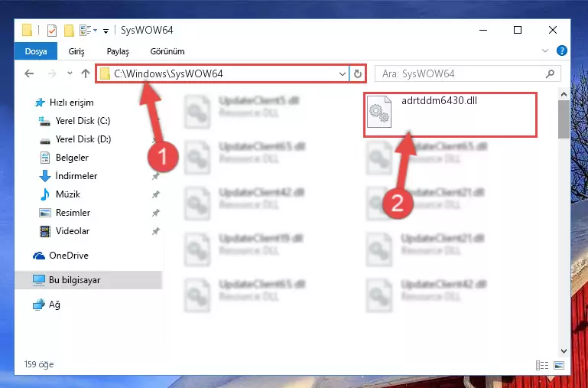Image resolution: width=588 pixels, height=388 pixels.
Task: Click the Müzik note icon
Action: 44,194
